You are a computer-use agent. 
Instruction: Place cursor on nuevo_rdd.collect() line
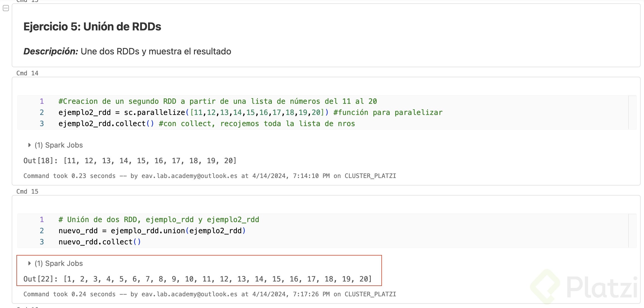(100, 242)
